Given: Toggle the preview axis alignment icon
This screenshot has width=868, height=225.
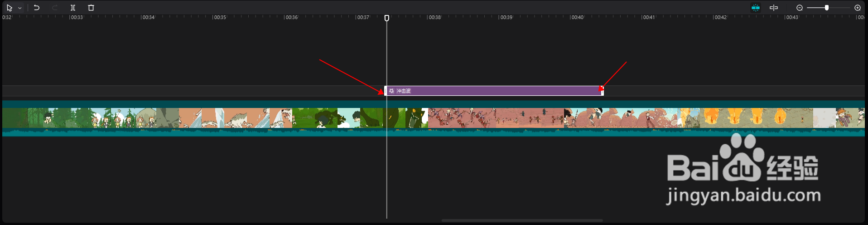Looking at the screenshot, I should pos(774,8).
